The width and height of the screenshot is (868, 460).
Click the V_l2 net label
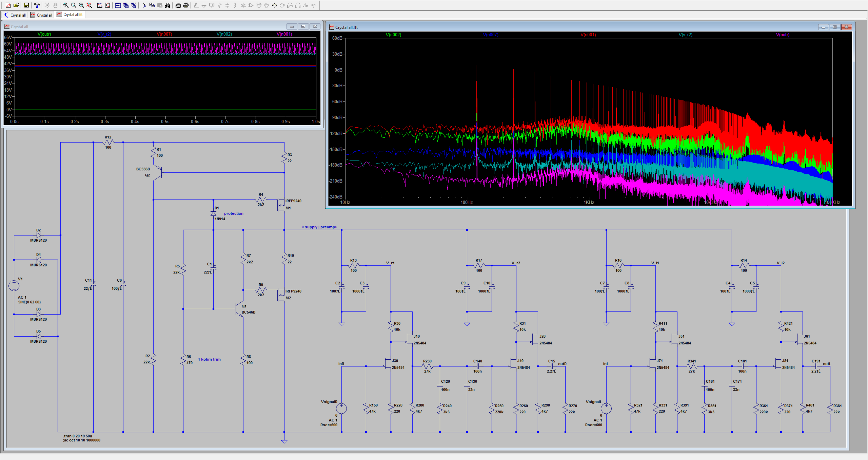pyautogui.click(x=780, y=263)
